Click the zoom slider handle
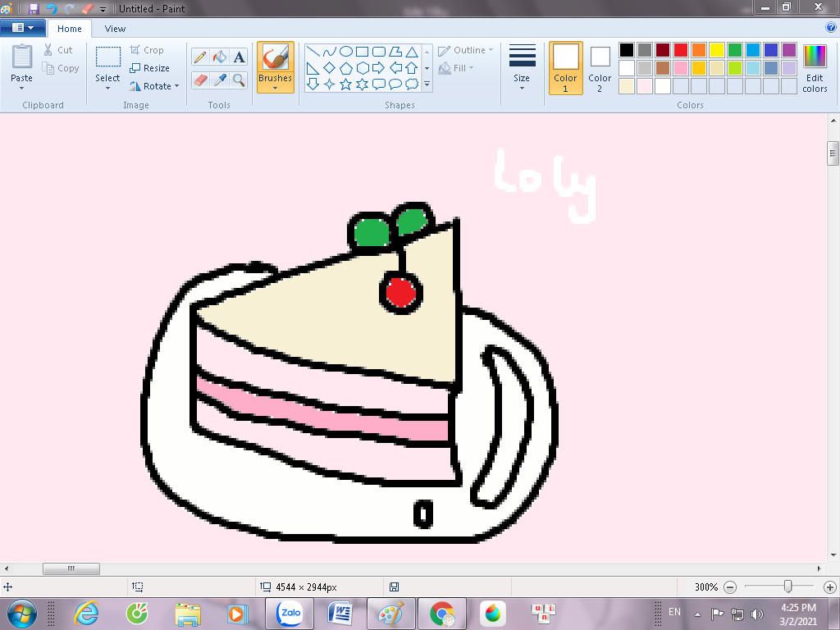840x630 pixels. click(x=787, y=587)
